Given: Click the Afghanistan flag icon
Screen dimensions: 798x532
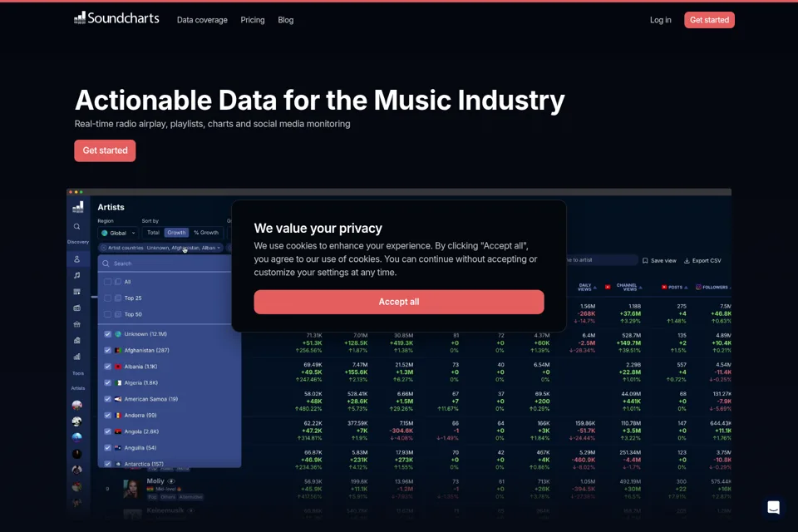Looking at the screenshot, I should pyautogui.click(x=118, y=350).
